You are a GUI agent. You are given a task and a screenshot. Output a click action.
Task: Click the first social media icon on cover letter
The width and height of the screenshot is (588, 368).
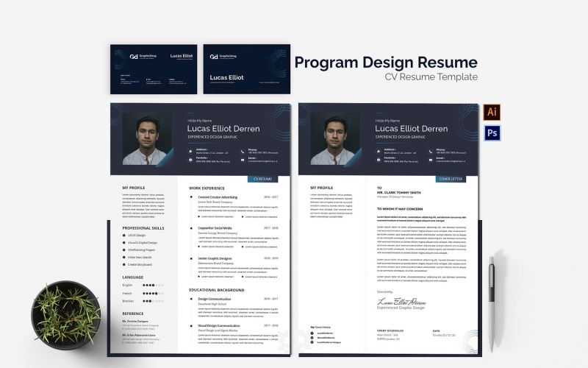point(313,333)
